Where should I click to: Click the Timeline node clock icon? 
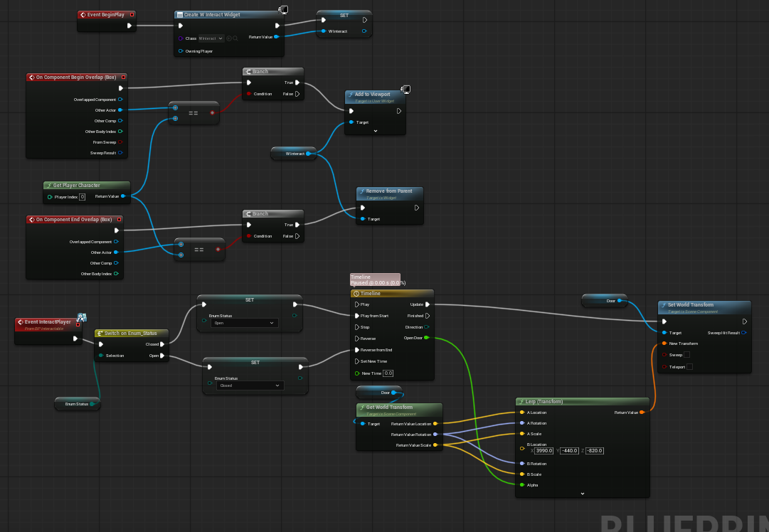(356, 294)
